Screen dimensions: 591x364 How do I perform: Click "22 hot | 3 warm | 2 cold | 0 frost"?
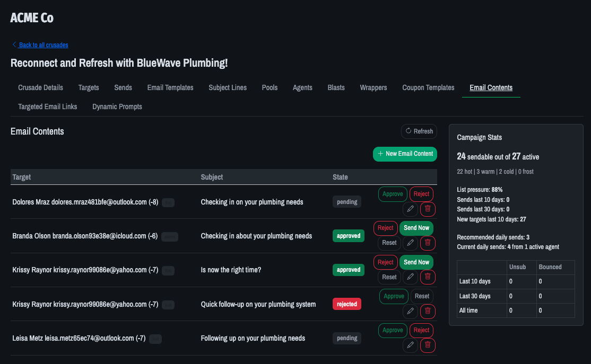click(495, 172)
